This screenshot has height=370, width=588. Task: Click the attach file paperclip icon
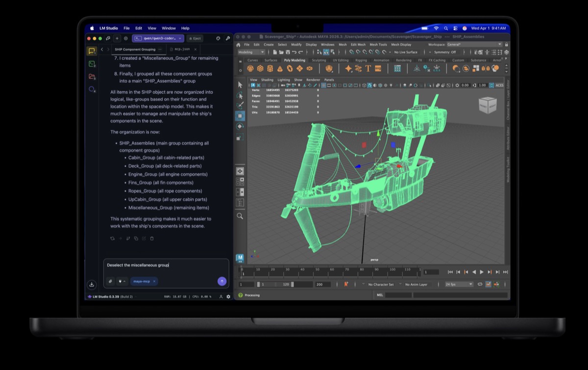pyautogui.click(x=111, y=281)
